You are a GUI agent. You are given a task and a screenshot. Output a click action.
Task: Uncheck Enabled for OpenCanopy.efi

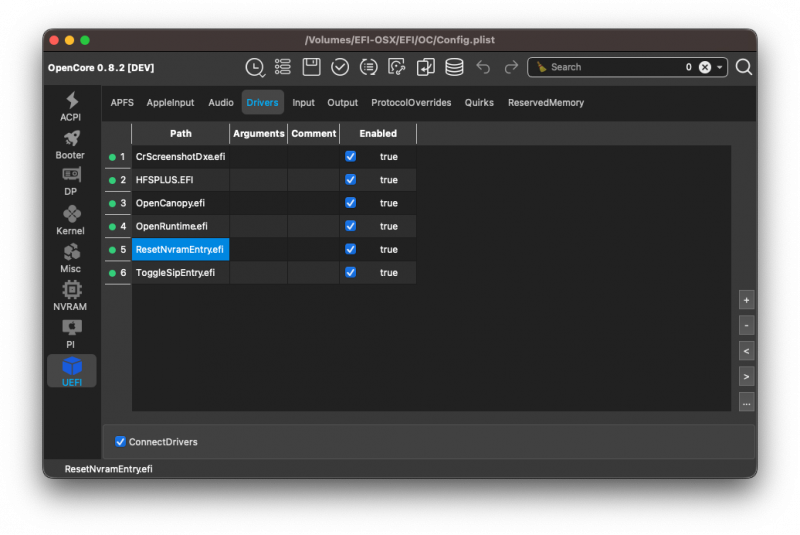click(x=350, y=203)
